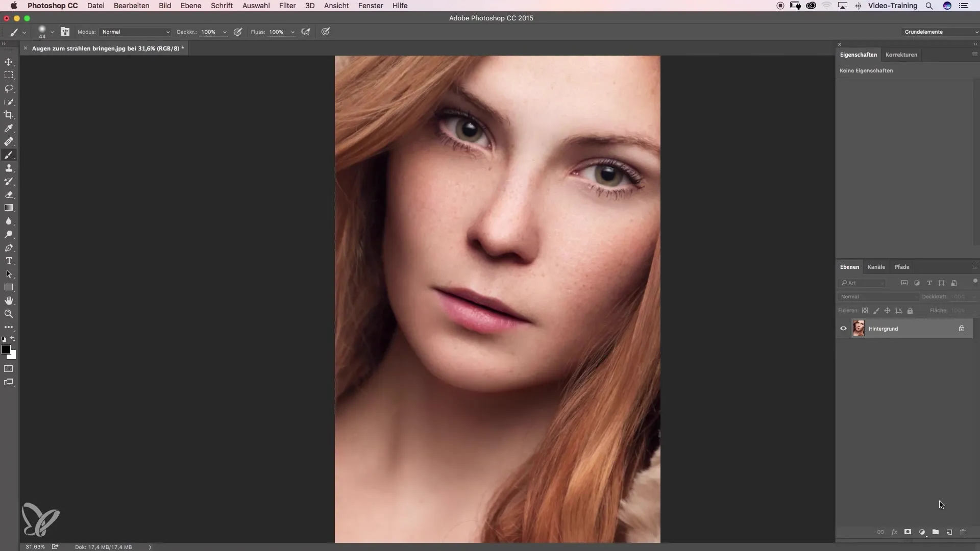Image resolution: width=980 pixels, height=551 pixels.
Task: Toggle lock all for layer
Action: (x=910, y=310)
